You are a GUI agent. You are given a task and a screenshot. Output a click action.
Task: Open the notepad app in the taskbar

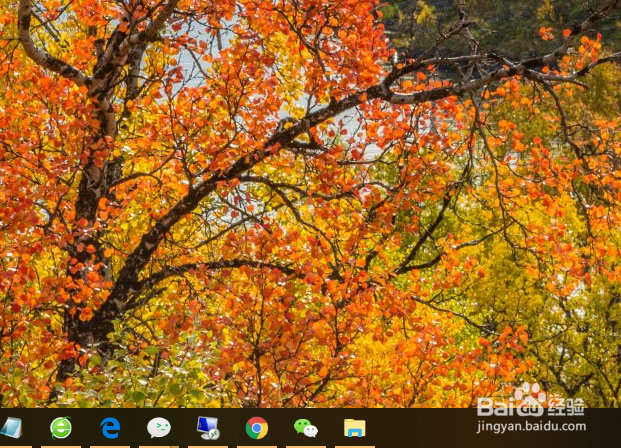coord(11,428)
